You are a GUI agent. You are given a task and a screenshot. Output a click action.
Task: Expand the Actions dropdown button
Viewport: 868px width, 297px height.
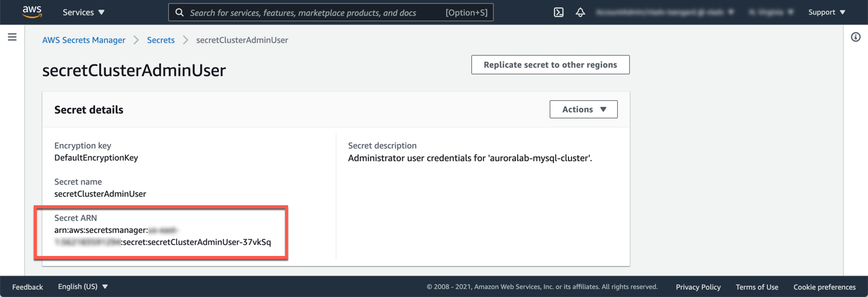[583, 109]
